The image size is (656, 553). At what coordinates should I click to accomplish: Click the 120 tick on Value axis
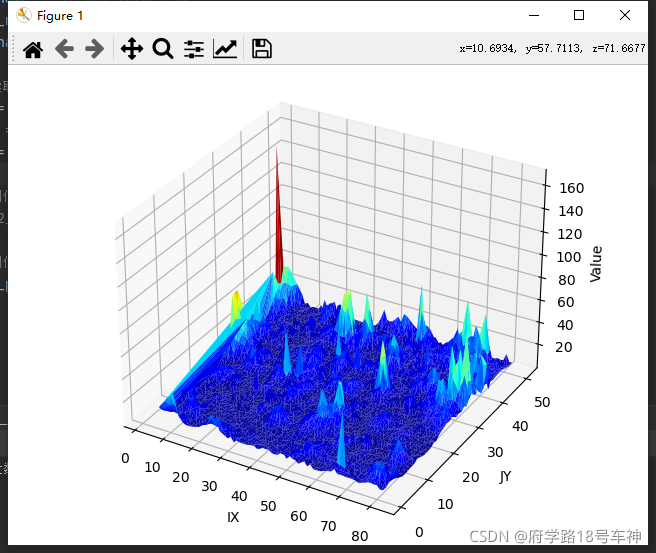pos(570,234)
